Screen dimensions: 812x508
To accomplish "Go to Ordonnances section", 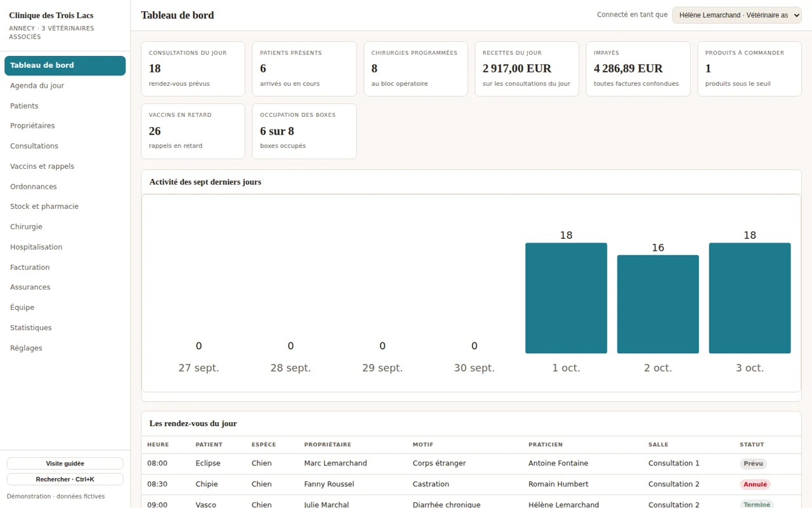I will (x=65, y=187).
